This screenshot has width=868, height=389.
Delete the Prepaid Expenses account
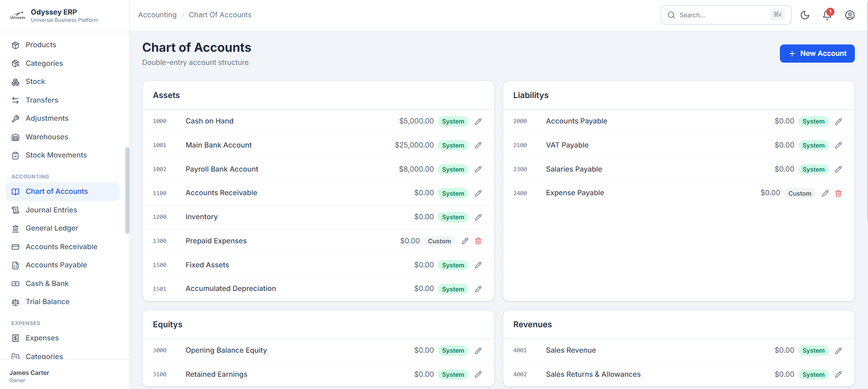point(478,241)
